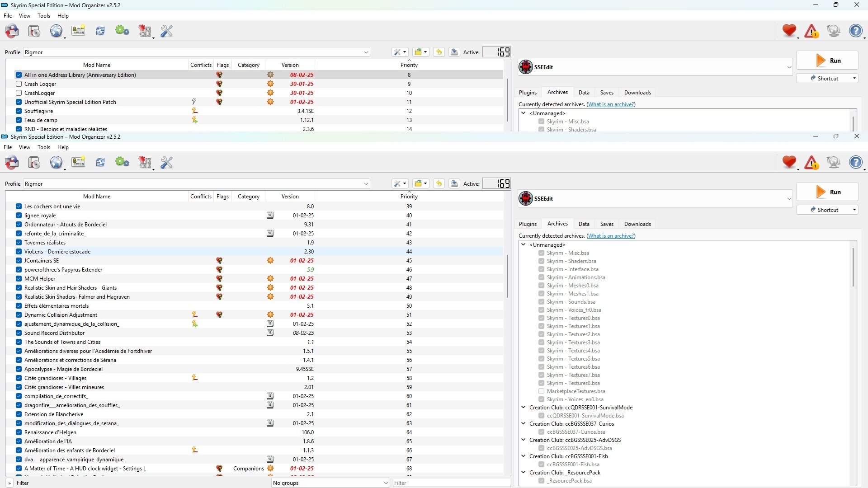Enable the CrashLogger mod checkbox
Screen dimensions: 868x488
(19, 93)
